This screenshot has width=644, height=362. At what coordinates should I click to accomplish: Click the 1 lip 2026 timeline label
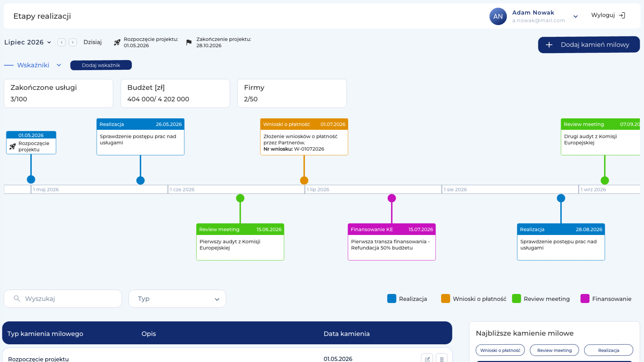coord(318,190)
